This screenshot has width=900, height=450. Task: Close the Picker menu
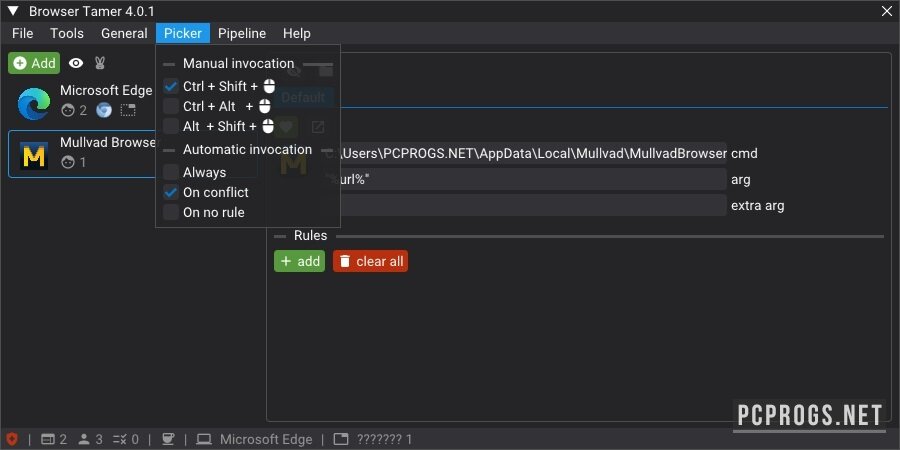(183, 33)
